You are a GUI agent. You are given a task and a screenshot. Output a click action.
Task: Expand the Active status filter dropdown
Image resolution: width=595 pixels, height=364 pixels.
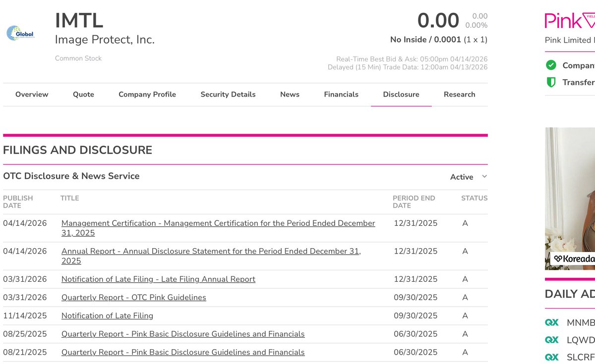(x=469, y=177)
